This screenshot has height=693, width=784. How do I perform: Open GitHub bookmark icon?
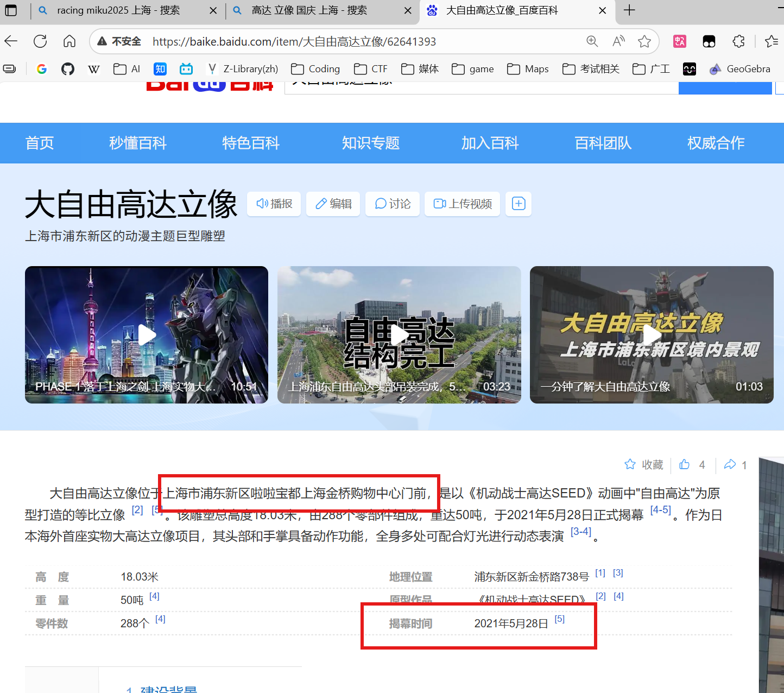click(68, 69)
